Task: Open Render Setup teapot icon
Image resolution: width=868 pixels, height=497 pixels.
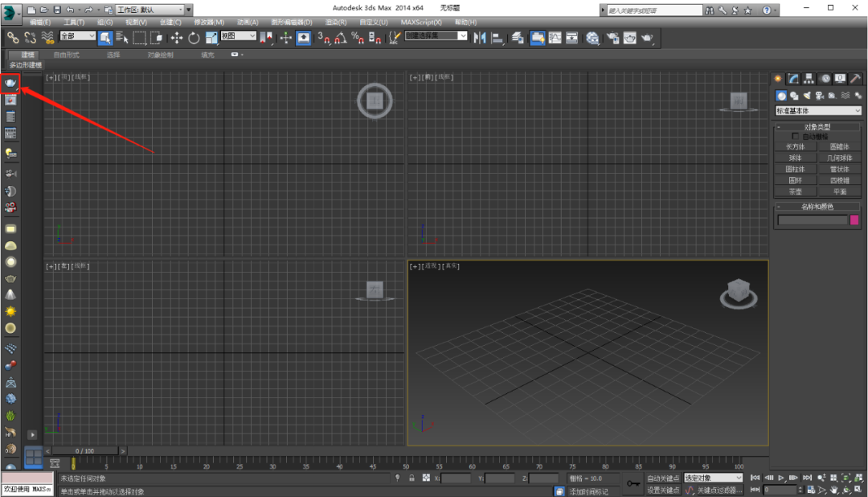Action: [612, 38]
